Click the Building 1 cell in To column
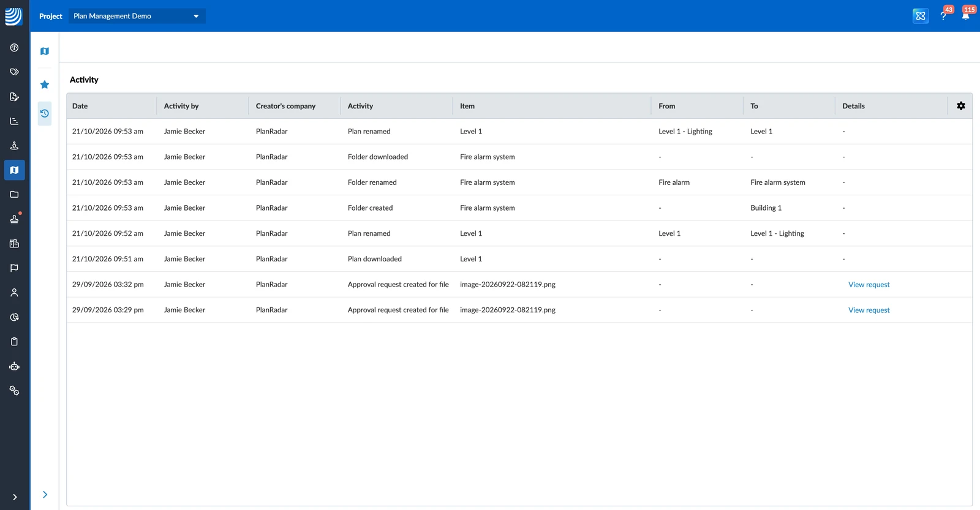 point(766,208)
